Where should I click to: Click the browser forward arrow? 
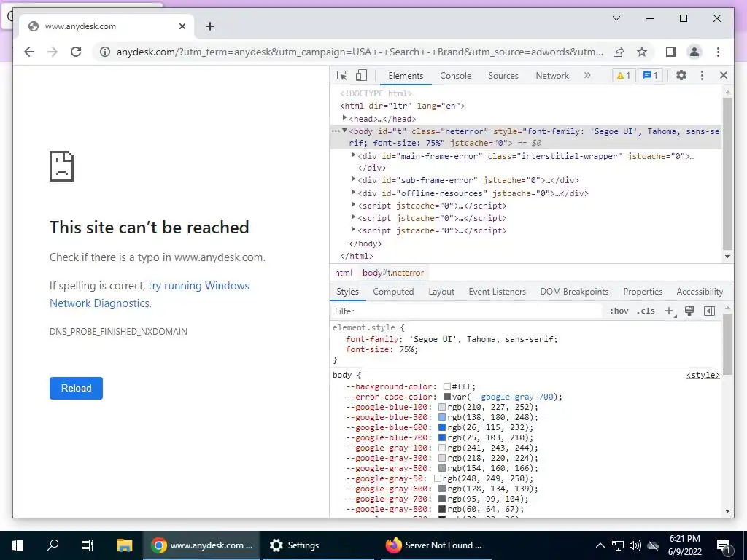click(x=53, y=52)
